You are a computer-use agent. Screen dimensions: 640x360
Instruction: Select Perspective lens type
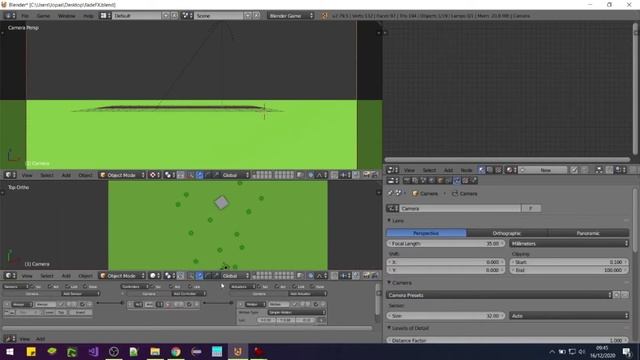pyautogui.click(x=426, y=233)
